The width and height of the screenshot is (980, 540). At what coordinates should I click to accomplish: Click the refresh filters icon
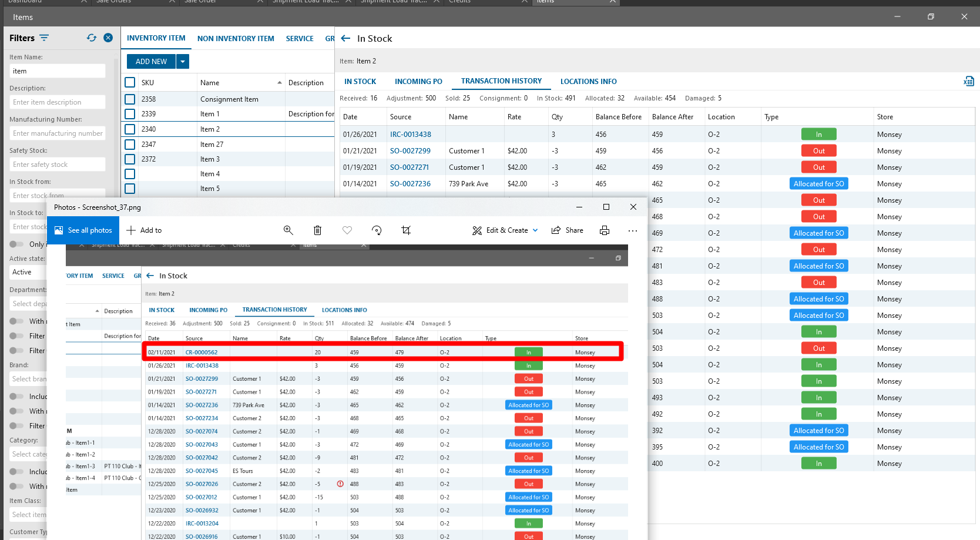[92, 38]
